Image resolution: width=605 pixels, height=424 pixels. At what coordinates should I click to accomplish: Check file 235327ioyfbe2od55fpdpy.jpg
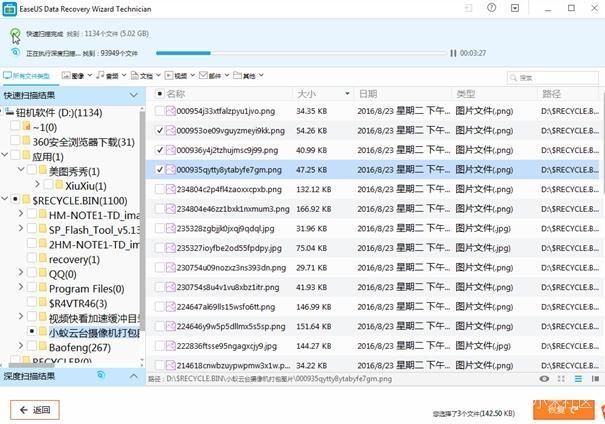point(159,248)
